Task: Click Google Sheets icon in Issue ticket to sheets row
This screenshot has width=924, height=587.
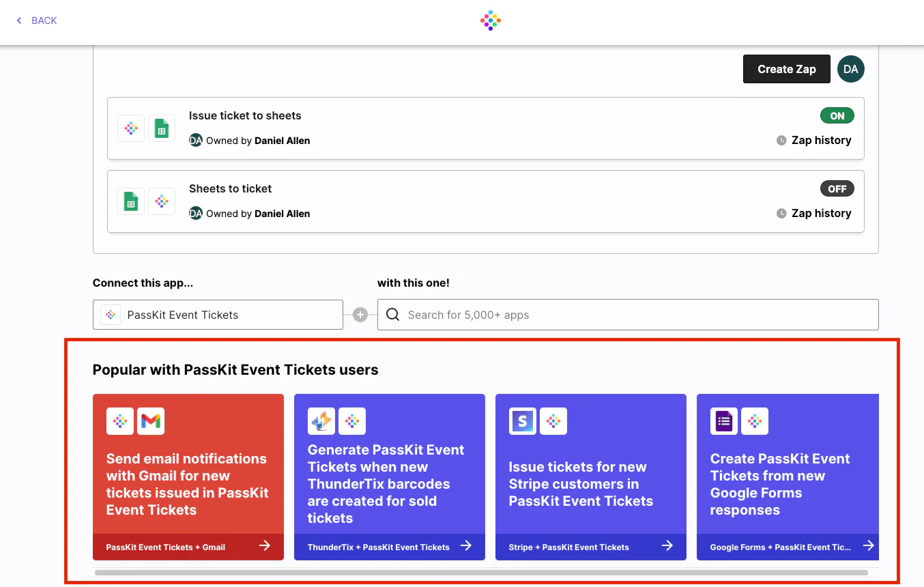Action: (x=162, y=128)
